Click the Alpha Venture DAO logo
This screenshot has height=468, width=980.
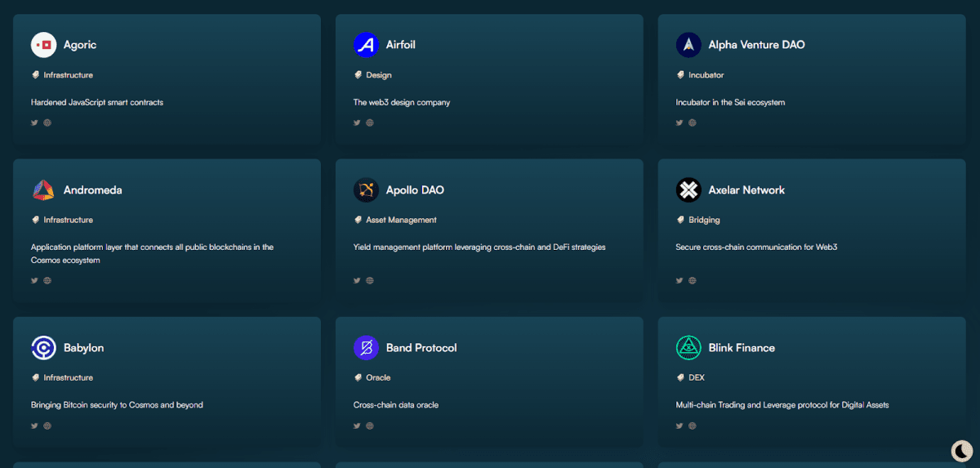[x=688, y=45]
